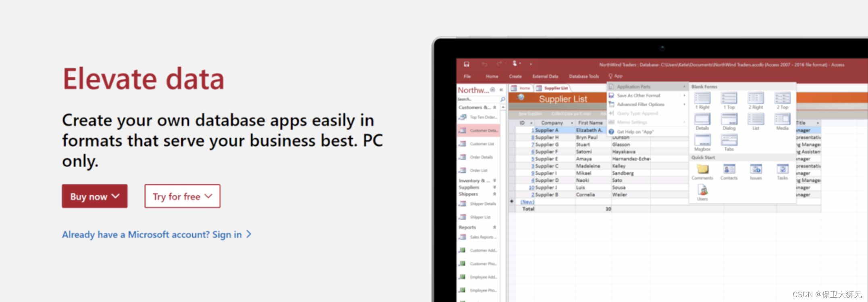Insert the Contacts quick start part
Image resolution: width=868 pixels, height=302 pixels.
coord(729,172)
